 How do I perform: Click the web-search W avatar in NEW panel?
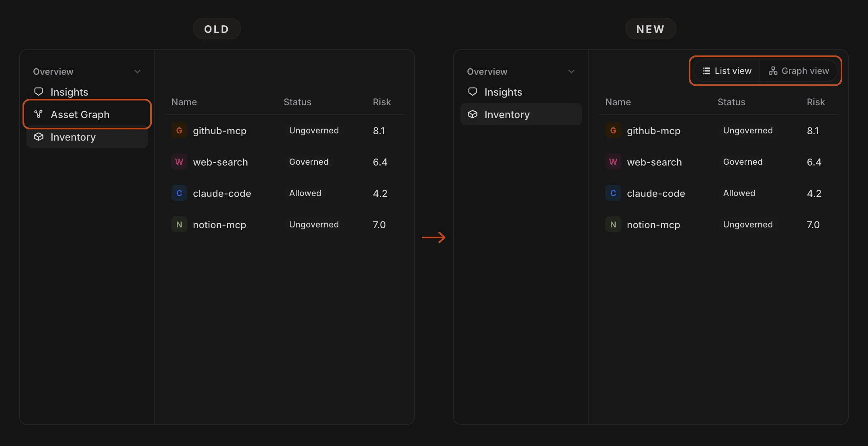point(613,162)
